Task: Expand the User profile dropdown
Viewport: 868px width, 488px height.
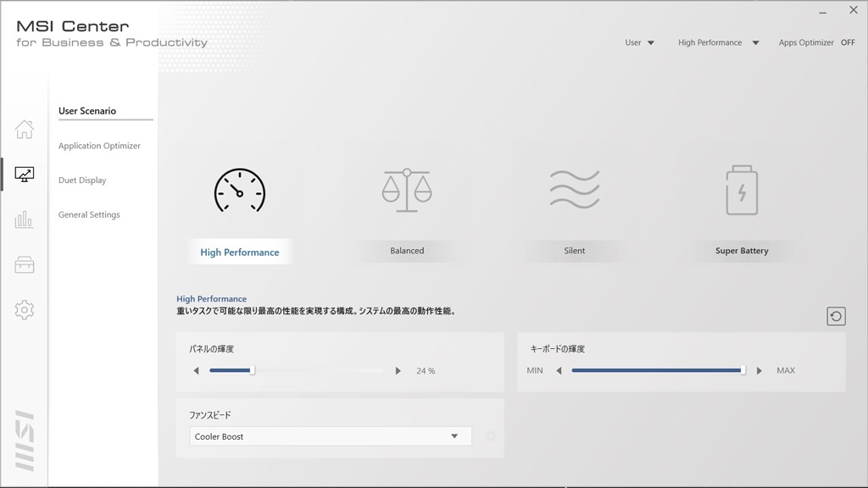Action: (639, 42)
